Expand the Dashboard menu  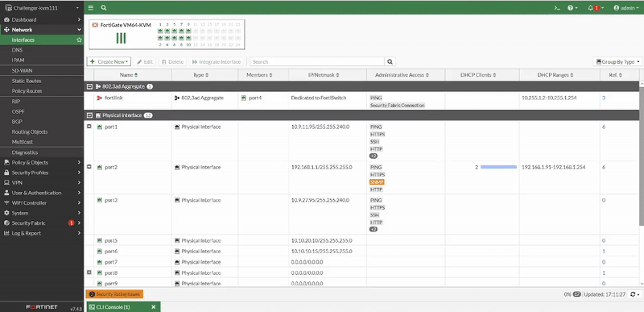pos(42,19)
